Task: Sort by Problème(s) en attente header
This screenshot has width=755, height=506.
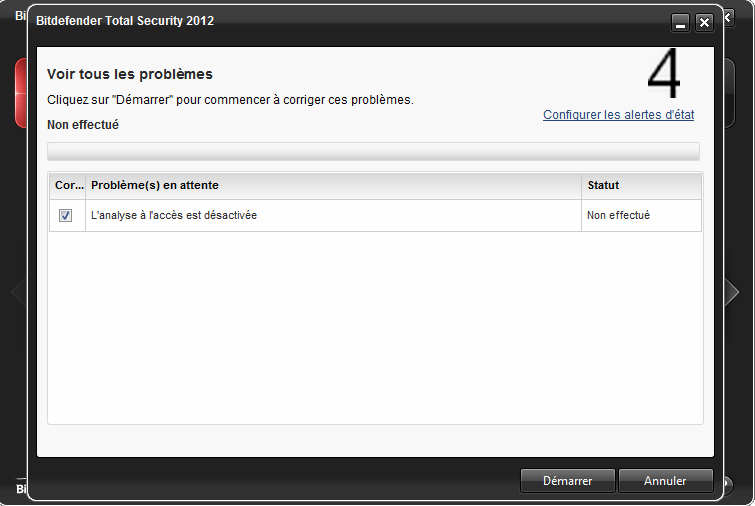Action: pyautogui.click(x=333, y=185)
